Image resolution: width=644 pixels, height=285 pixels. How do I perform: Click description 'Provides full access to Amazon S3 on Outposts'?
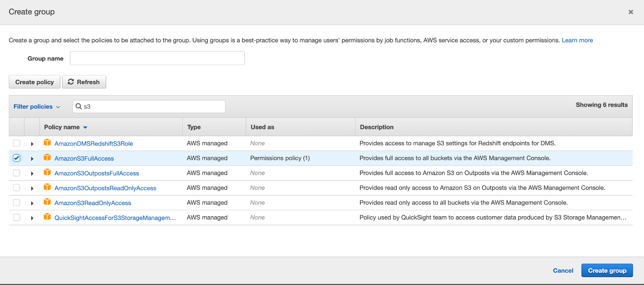point(474,173)
